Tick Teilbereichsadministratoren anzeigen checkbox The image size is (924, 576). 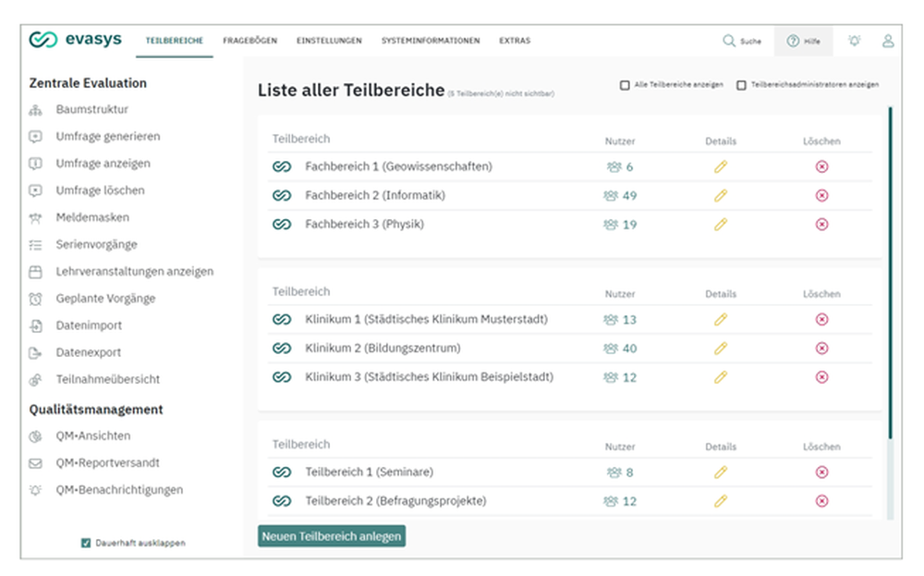(x=741, y=85)
